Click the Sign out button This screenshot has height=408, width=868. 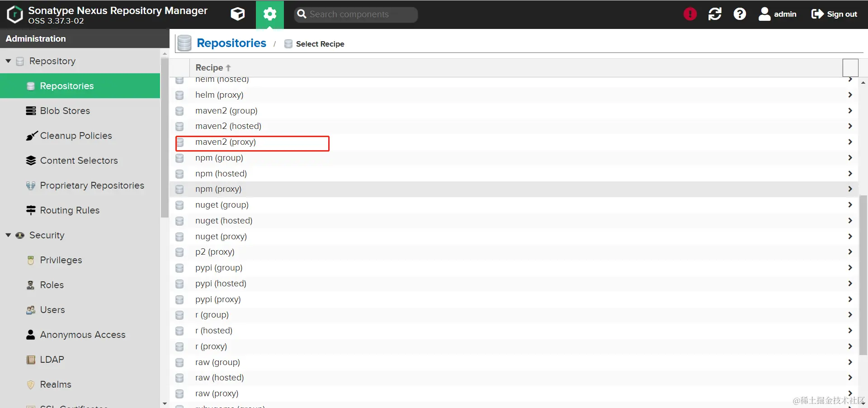point(834,14)
